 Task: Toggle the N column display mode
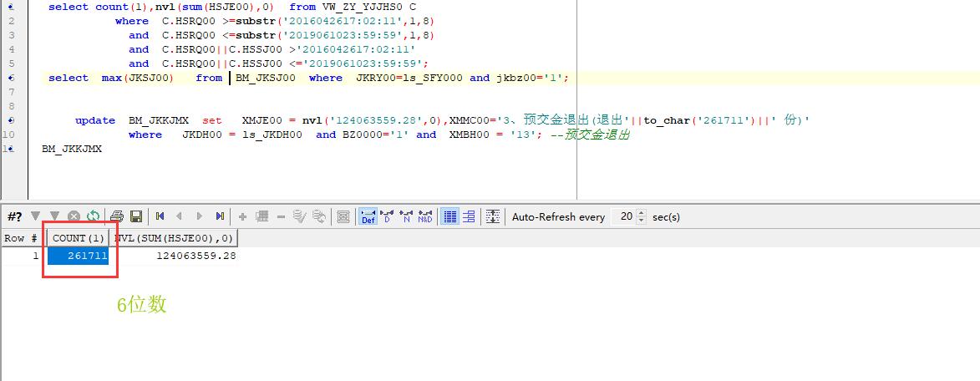click(406, 216)
